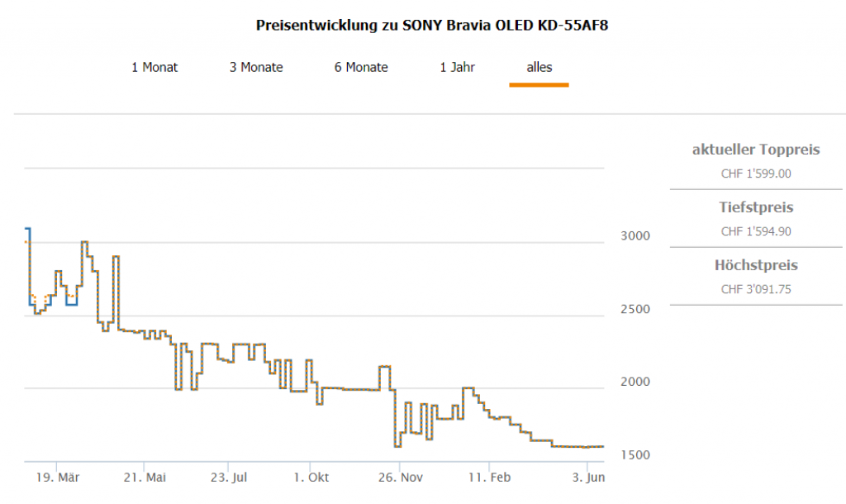Open the "1 Jahr" range tab
Viewport: 846px width, 504px height.
coord(457,68)
